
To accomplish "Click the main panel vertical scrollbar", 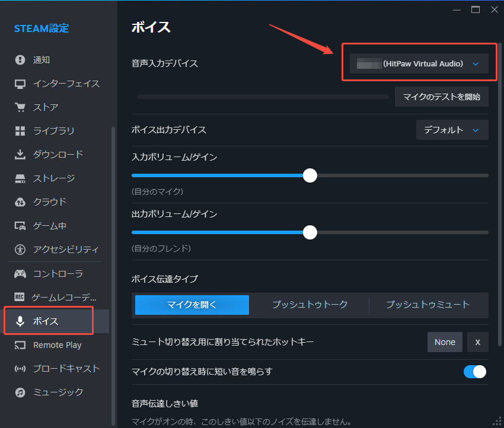I will click(x=500, y=194).
